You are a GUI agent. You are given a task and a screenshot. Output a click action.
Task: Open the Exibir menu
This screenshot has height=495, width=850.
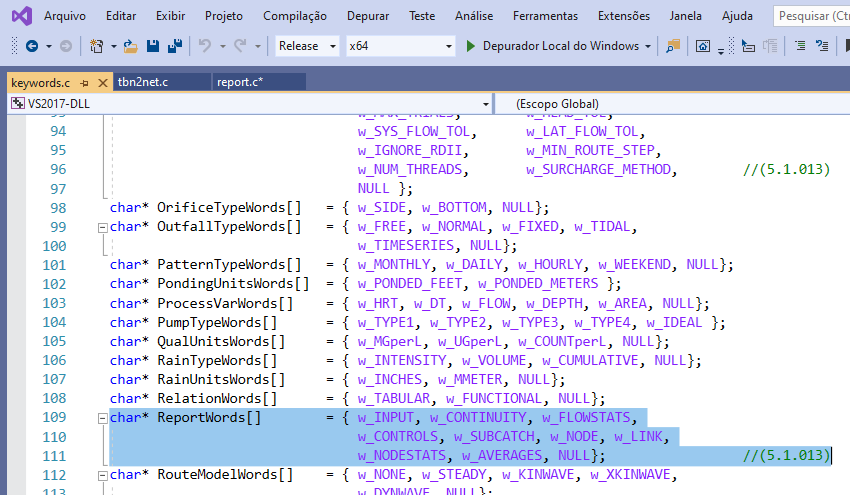[x=171, y=16]
